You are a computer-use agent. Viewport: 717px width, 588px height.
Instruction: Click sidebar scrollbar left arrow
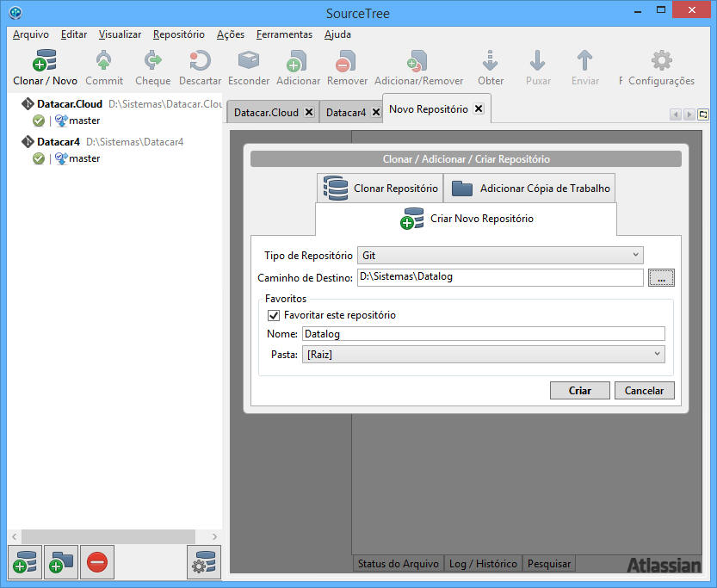(15, 536)
